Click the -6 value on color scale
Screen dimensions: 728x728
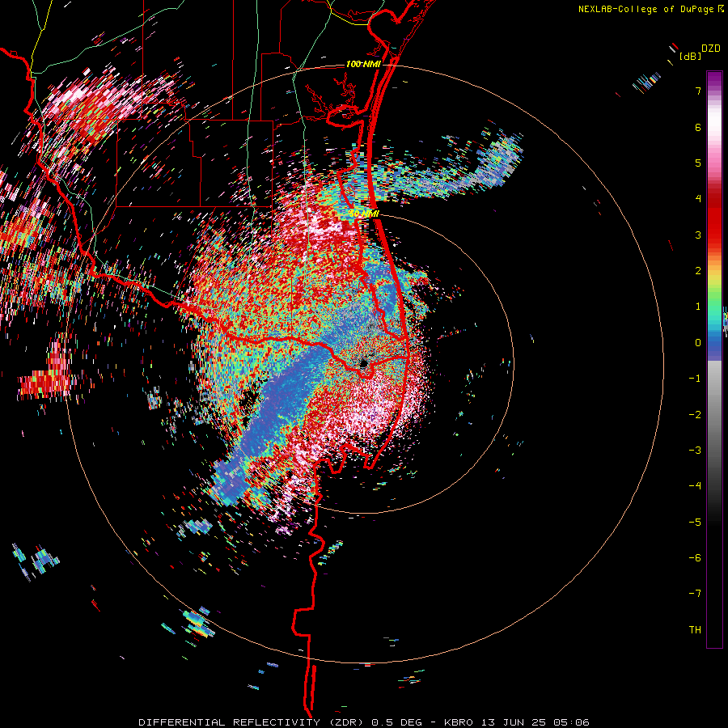[x=695, y=557]
